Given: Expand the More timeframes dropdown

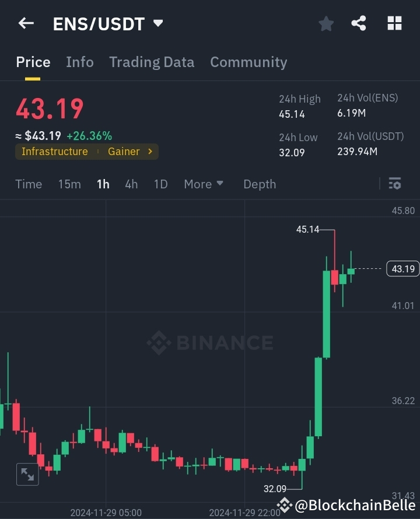Looking at the screenshot, I should pos(203,184).
